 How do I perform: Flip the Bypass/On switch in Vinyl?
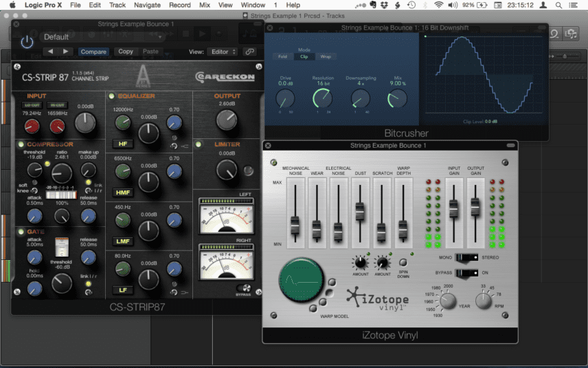pyautogui.click(x=467, y=273)
